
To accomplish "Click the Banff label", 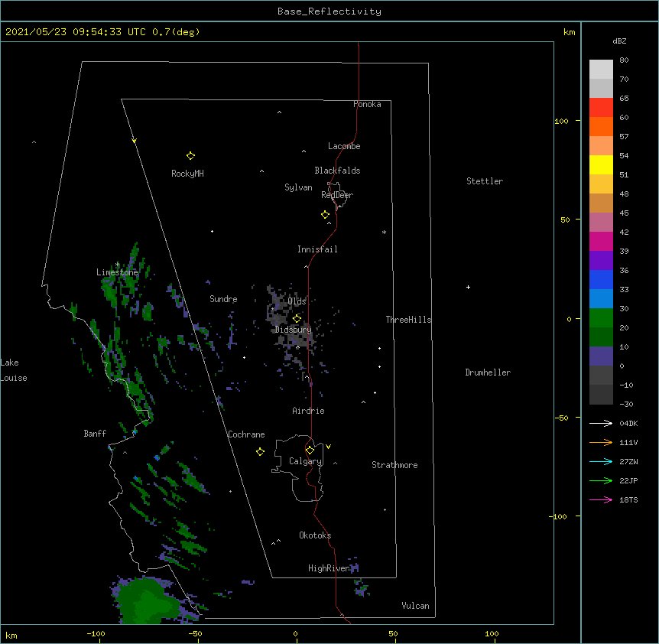I will pyautogui.click(x=95, y=434).
